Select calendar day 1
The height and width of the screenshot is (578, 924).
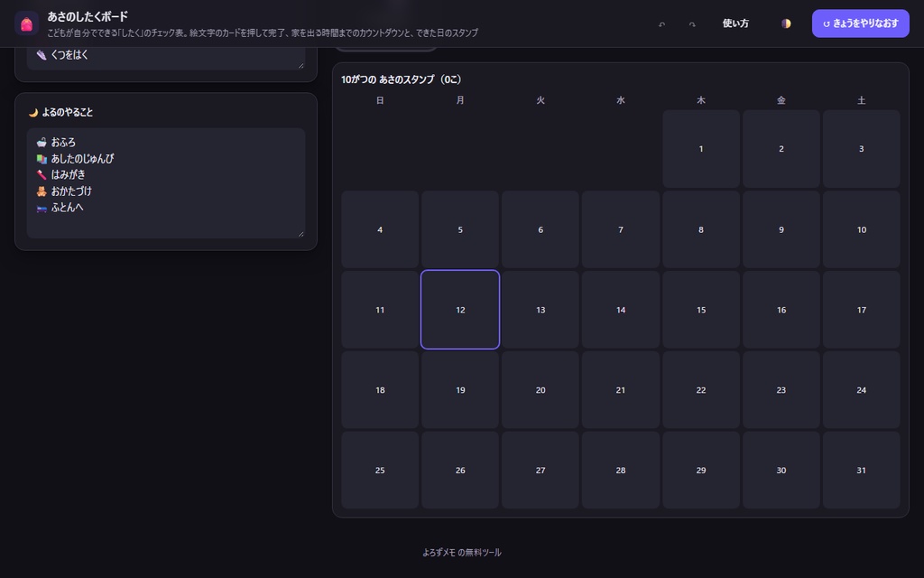click(700, 149)
